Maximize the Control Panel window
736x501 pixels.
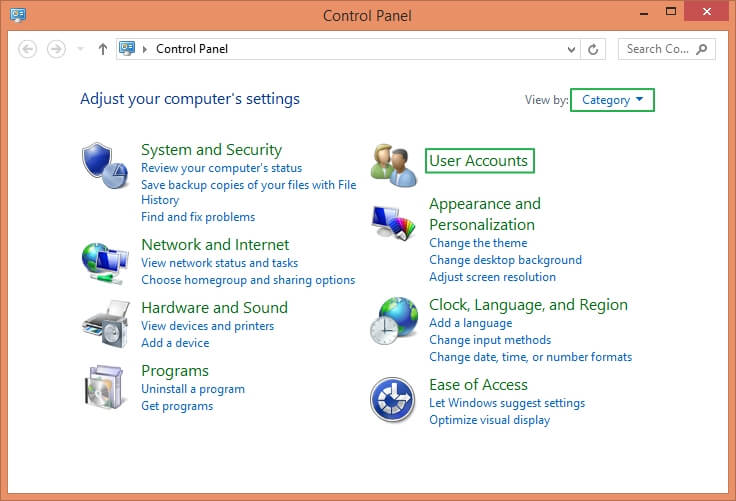(671, 12)
